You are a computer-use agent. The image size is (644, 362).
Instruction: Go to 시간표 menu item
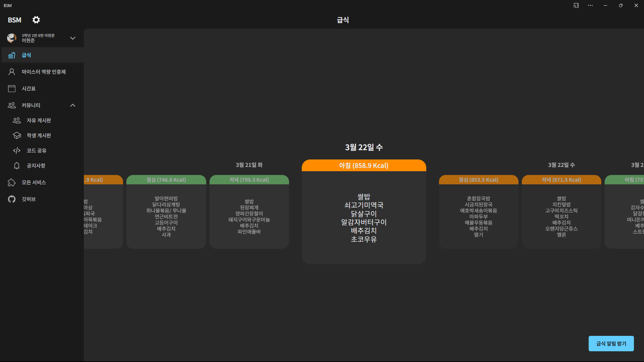(x=29, y=88)
